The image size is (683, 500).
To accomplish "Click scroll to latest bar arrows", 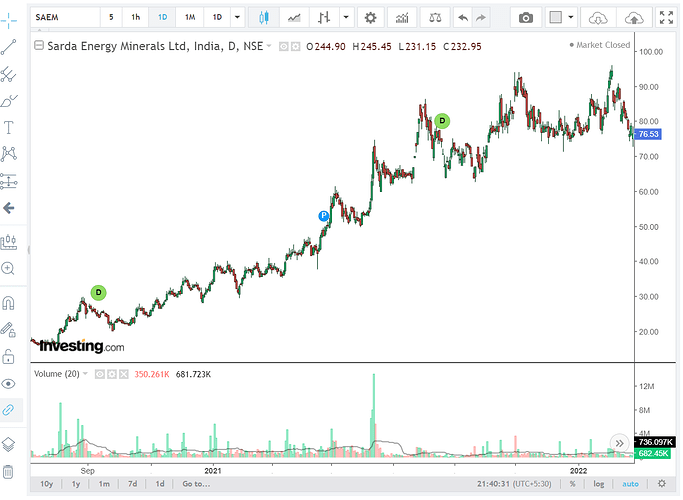I will tap(619, 443).
